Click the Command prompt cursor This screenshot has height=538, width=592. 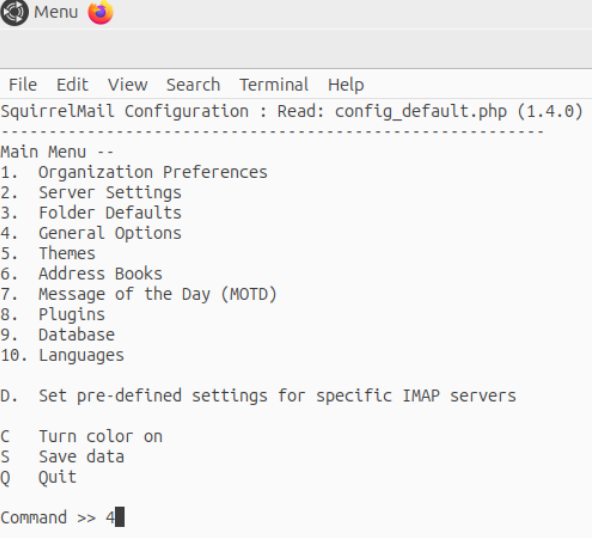120,517
